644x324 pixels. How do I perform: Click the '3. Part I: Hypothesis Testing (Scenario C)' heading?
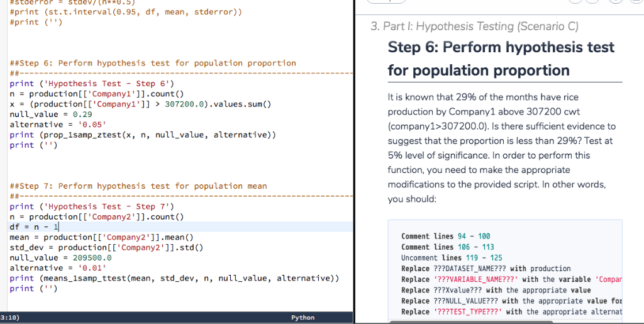tap(474, 26)
